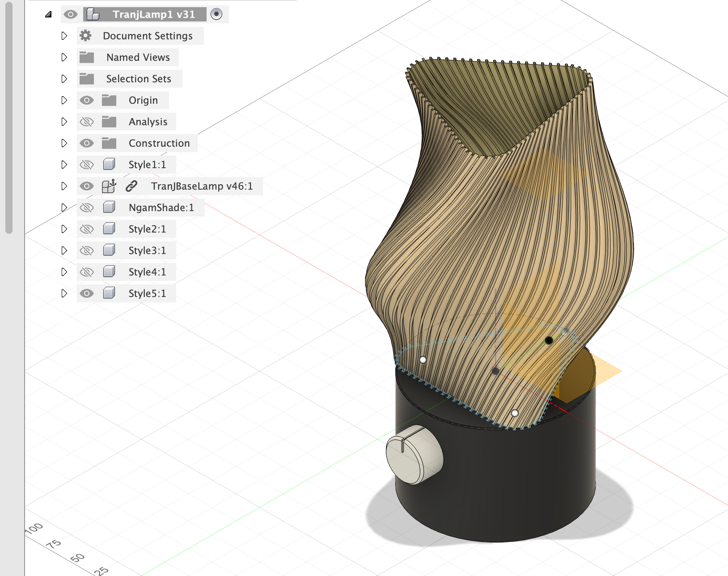Select the Origin label
The width and height of the screenshot is (728, 576).
pyautogui.click(x=143, y=100)
